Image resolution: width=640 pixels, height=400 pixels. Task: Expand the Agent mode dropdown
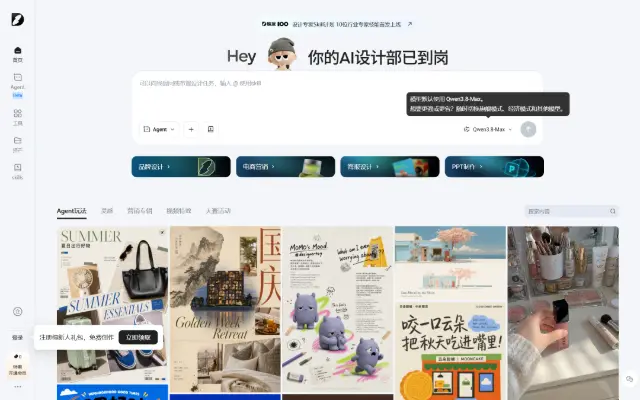159,129
